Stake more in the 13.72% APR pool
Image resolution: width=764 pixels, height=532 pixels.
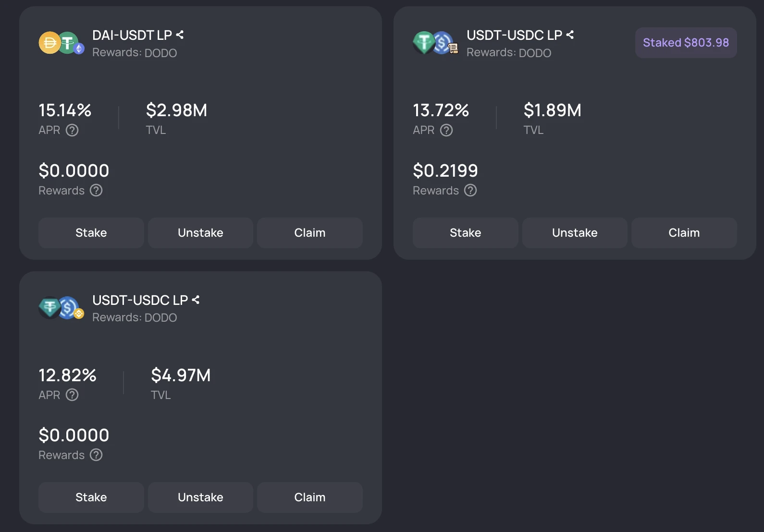pyautogui.click(x=465, y=233)
